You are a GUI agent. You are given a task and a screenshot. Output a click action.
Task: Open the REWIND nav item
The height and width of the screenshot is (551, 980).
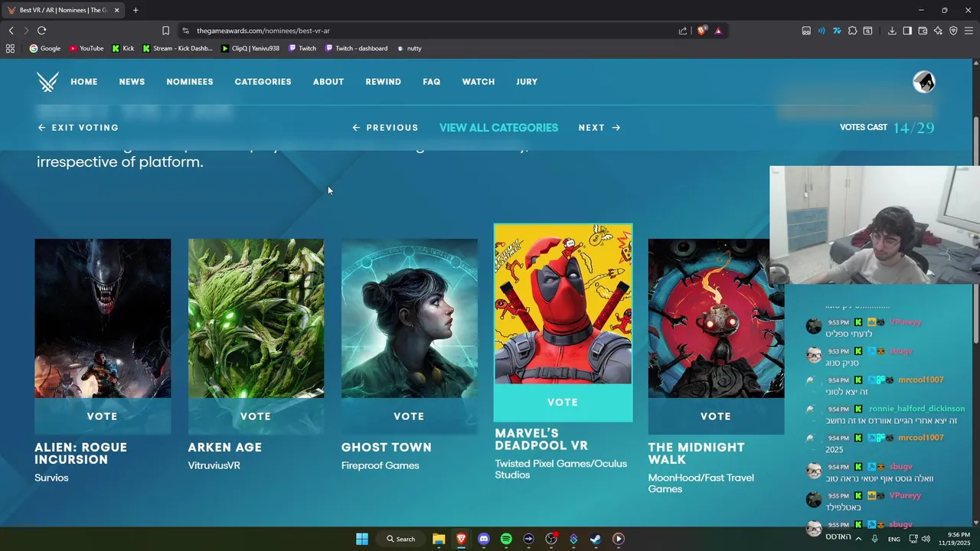point(384,82)
